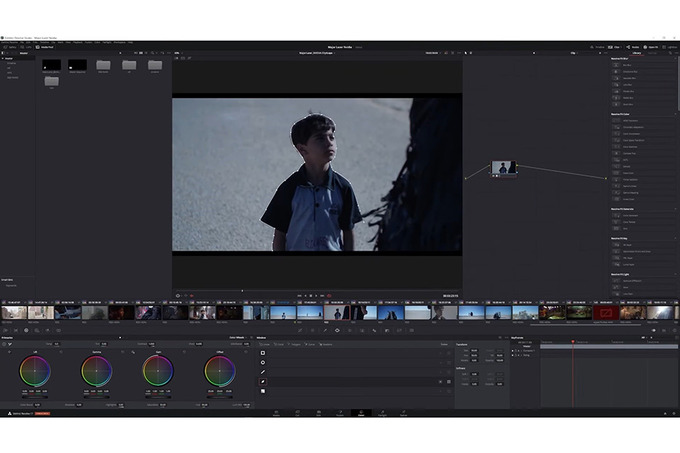This screenshot has width=680, height=453.
Task: Collapse the ResolveFX Generate category
Action: (675, 209)
